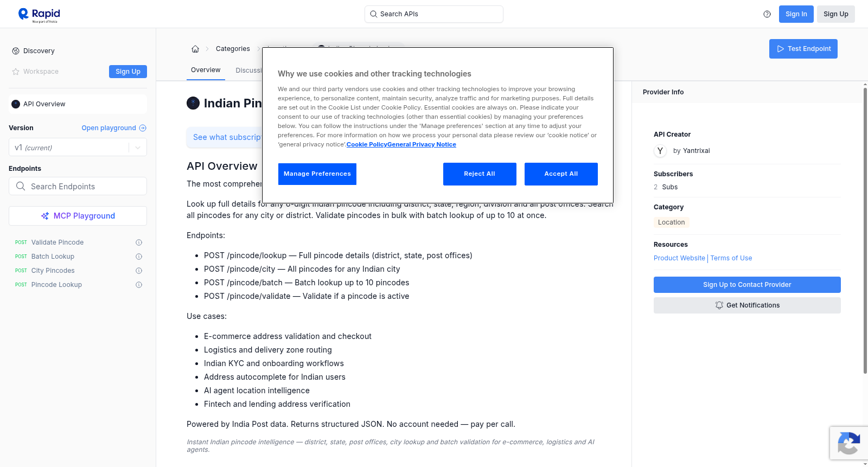Click the Indian Pincode API logo icon
The image size is (868, 467).
click(193, 103)
